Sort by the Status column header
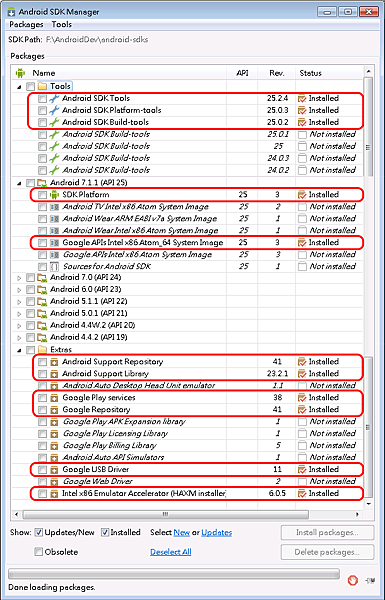 point(328,73)
